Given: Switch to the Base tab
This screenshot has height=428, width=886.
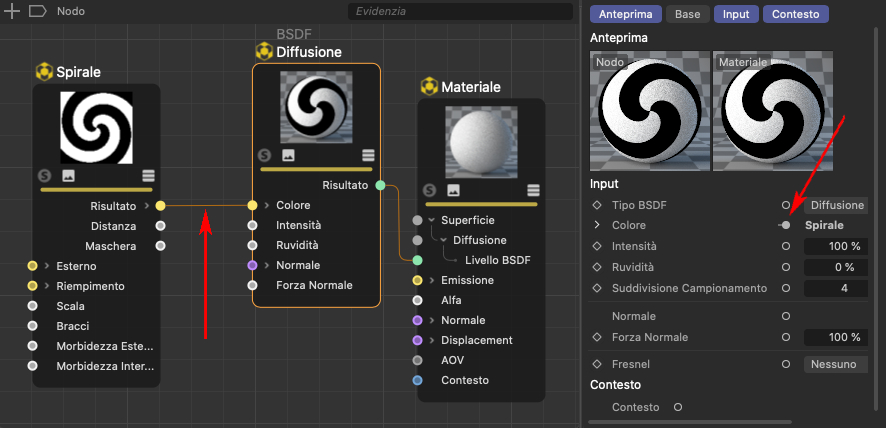Looking at the screenshot, I should click(x=688, y=14).
